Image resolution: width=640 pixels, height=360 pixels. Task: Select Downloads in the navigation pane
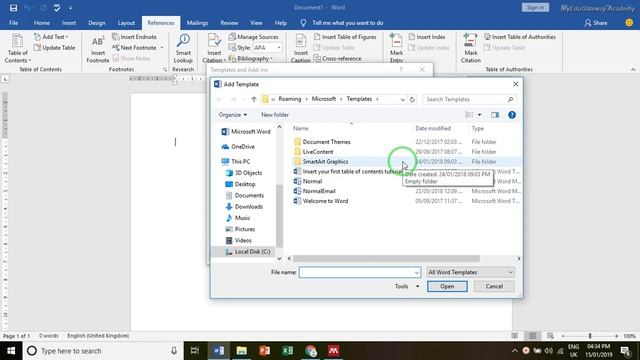249,207
